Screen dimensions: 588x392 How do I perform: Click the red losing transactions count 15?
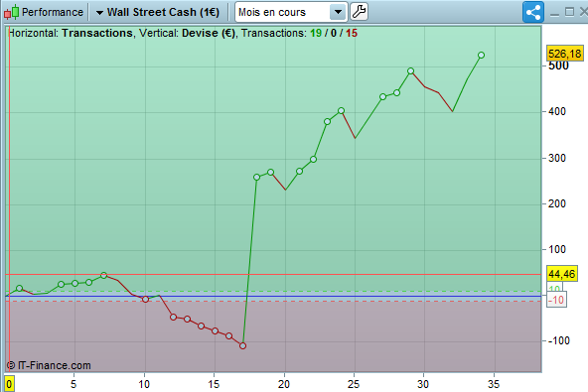(x=352, y=33)
